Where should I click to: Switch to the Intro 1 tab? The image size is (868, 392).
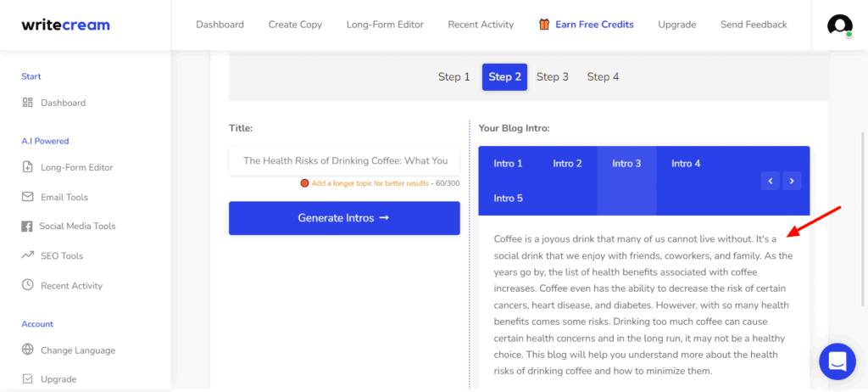508,164
